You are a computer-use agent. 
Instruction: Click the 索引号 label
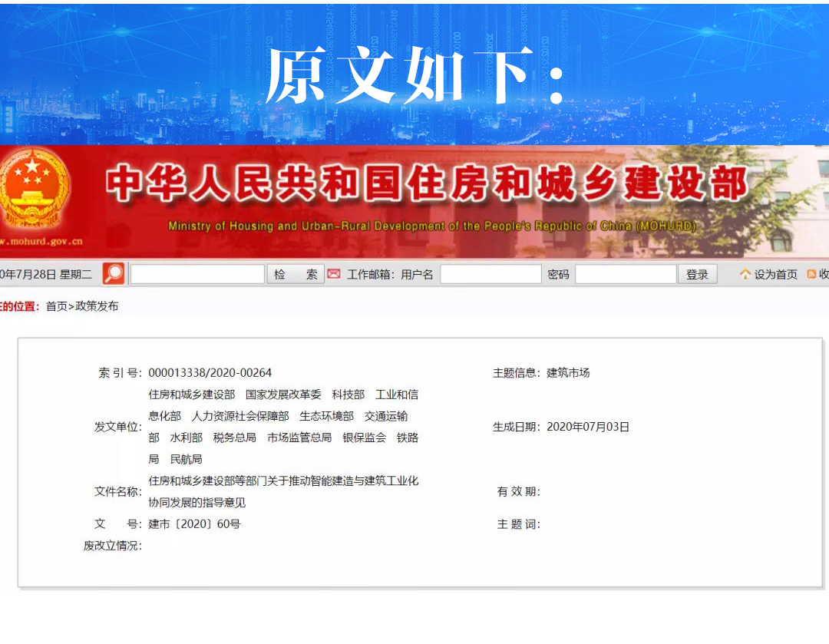pos(120,373)
